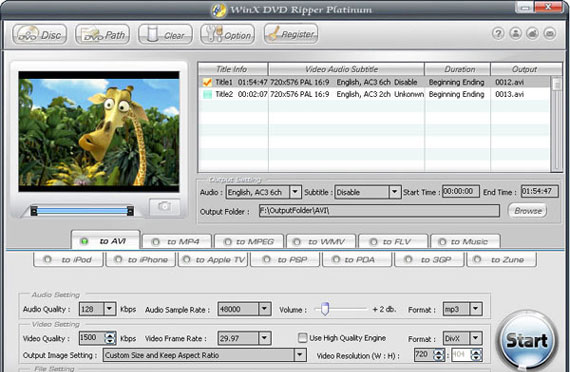Screen dimensions: 570x372
Task: Switch to the to AVI tab
Action: 105,240
